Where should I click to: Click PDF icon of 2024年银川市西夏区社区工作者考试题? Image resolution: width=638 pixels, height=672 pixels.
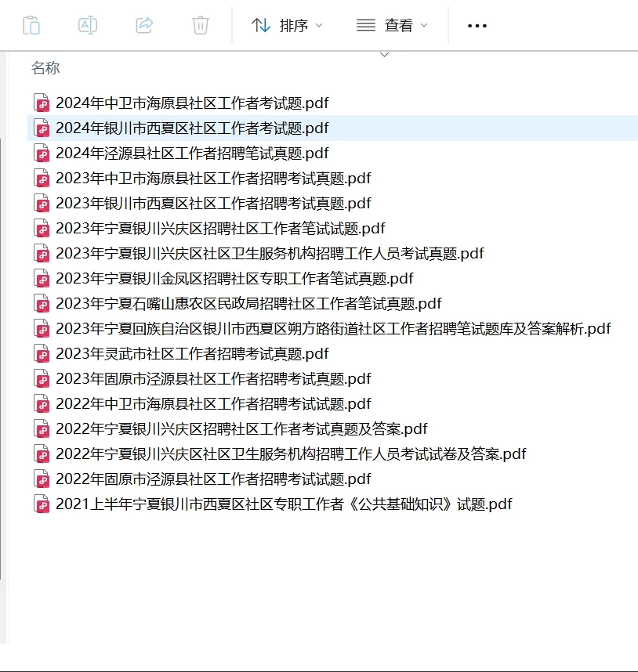pos(42,128)
